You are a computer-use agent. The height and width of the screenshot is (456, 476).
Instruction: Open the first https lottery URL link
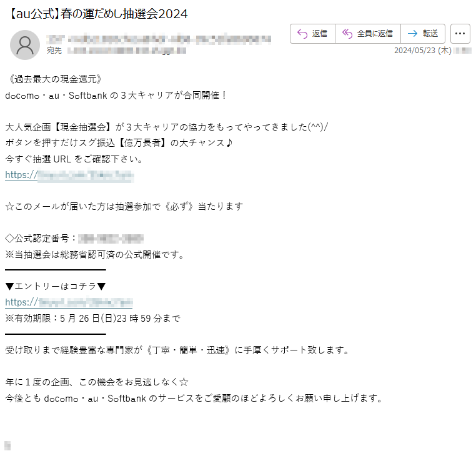[69, 175]
